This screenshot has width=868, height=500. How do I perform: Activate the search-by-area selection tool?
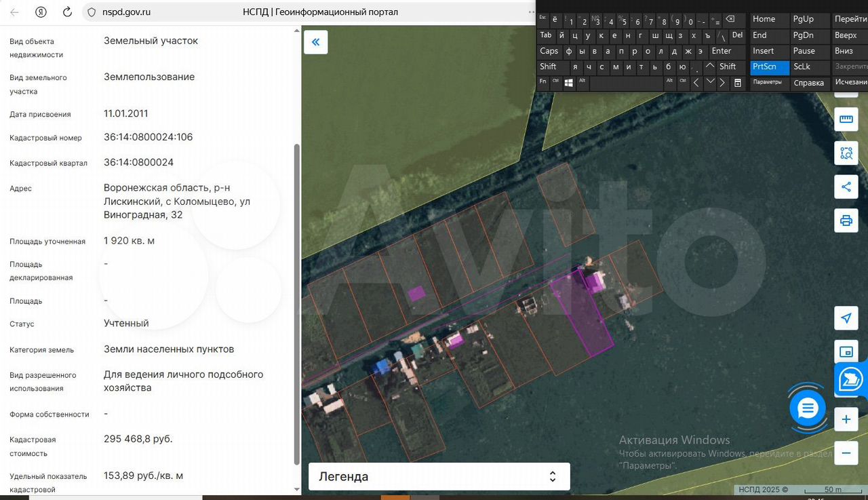click(846, 153)
